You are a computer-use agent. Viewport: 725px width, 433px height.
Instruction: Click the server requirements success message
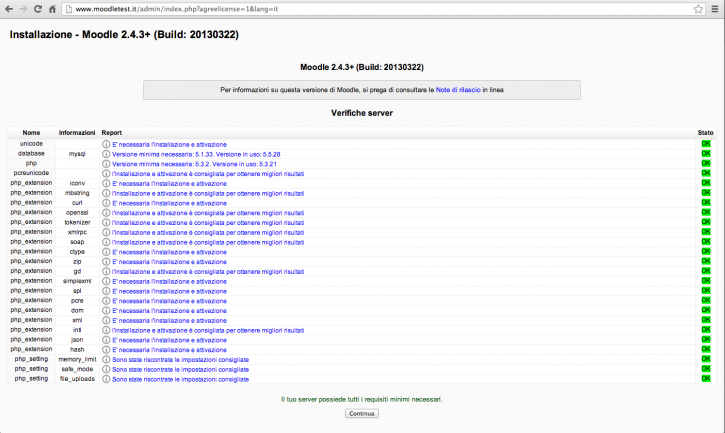coord(362,399)
